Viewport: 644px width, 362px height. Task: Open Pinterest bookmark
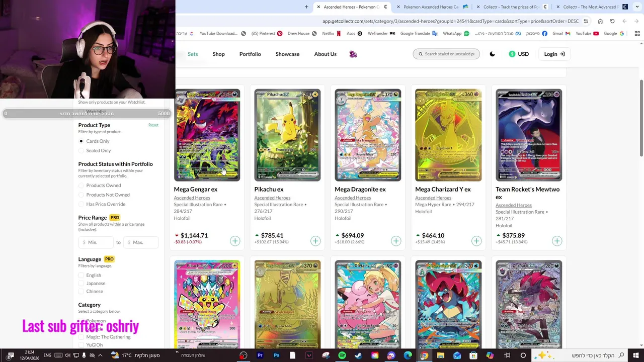tap(267, 34)
